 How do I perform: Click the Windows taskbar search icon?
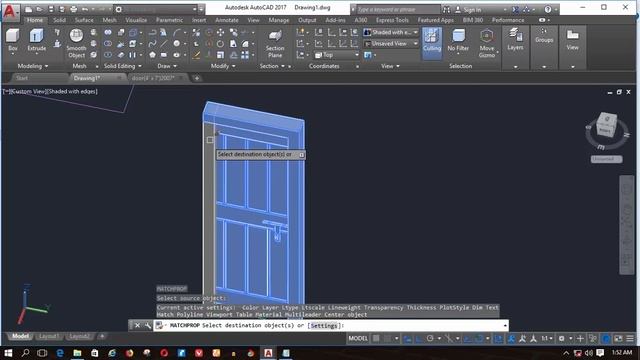click(25, 353)
